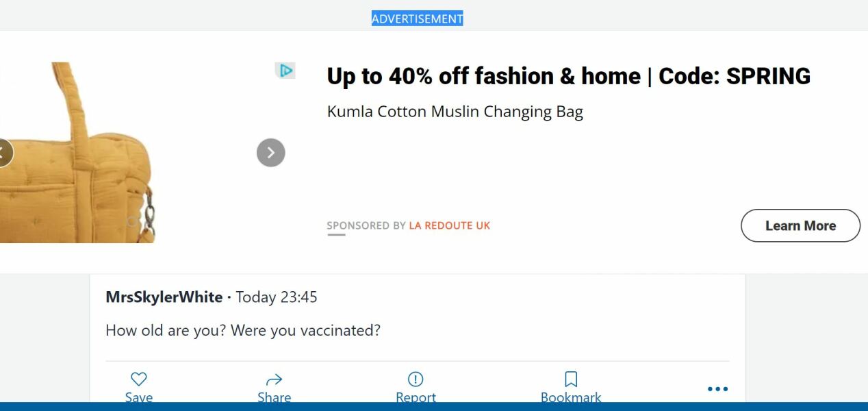Click the left carousel arrow on the ad
868x411 pixels.
point(3,152)
